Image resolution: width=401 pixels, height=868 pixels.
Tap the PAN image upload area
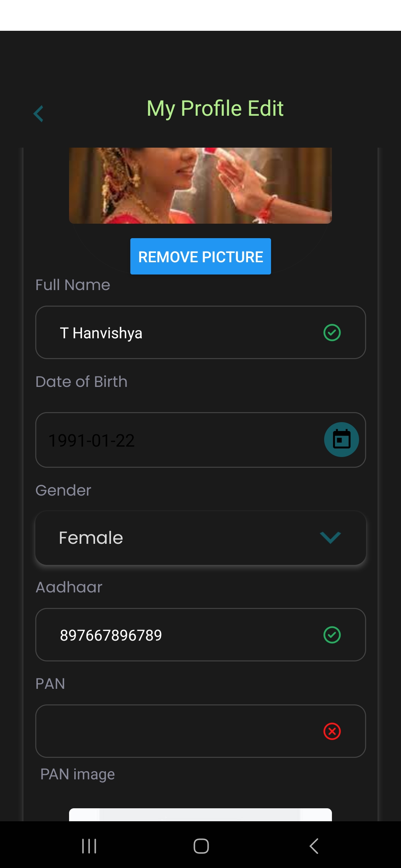click(200, 815)
